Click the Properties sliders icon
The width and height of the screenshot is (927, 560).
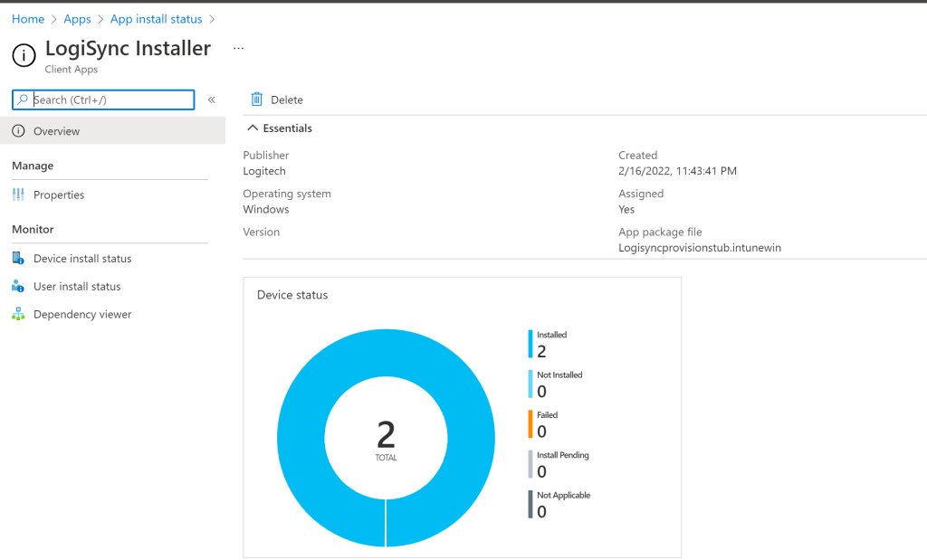point(18,195)
